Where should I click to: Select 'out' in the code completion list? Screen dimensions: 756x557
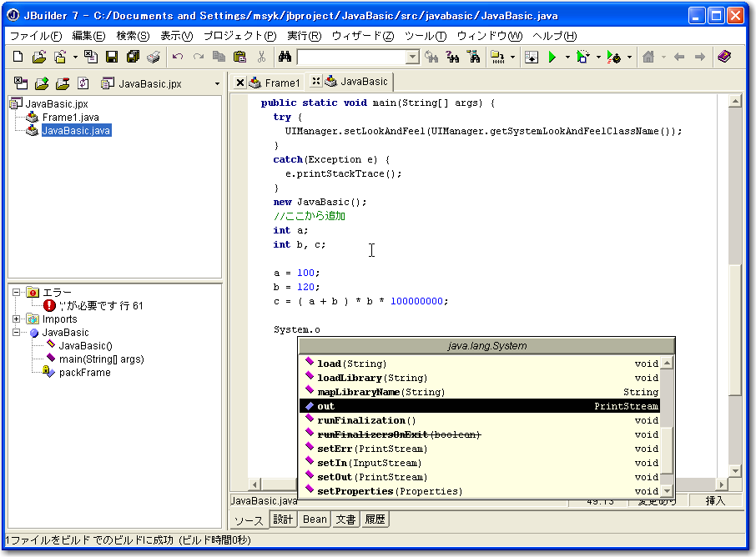(325, 406)
